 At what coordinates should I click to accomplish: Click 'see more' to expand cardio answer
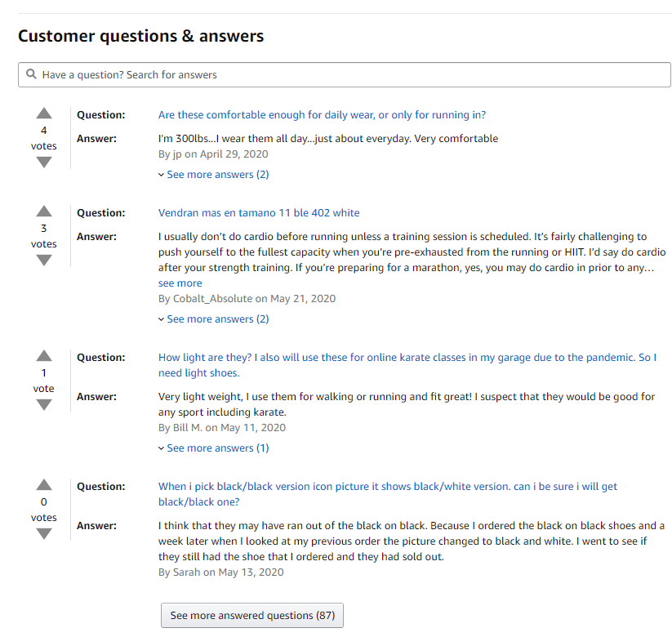tap(180, 283)
